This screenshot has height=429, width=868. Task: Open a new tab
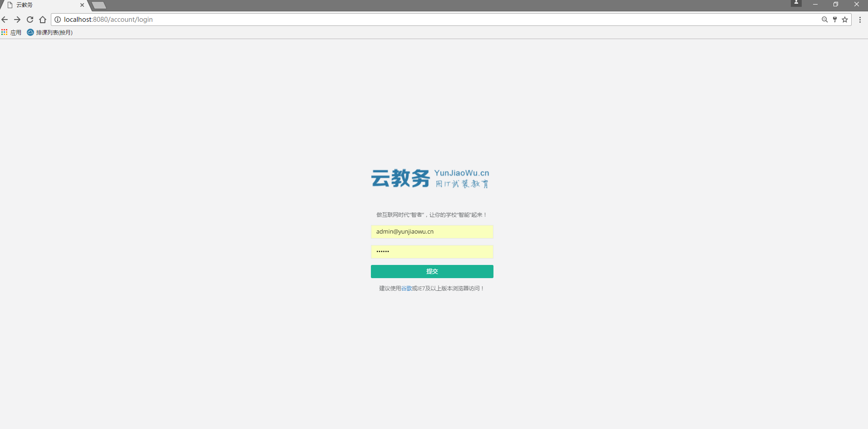pos(99,5)
